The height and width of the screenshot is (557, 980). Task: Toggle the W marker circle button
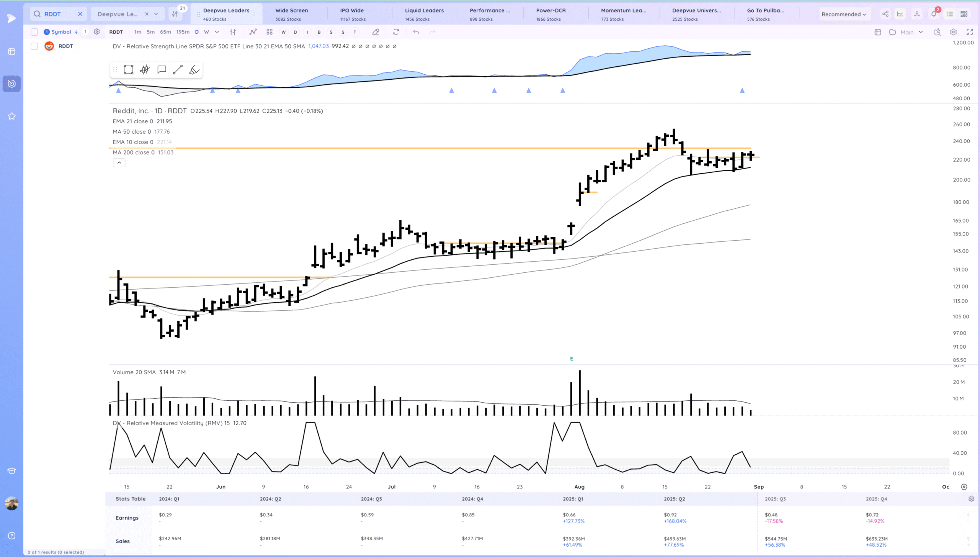(283, 32)
